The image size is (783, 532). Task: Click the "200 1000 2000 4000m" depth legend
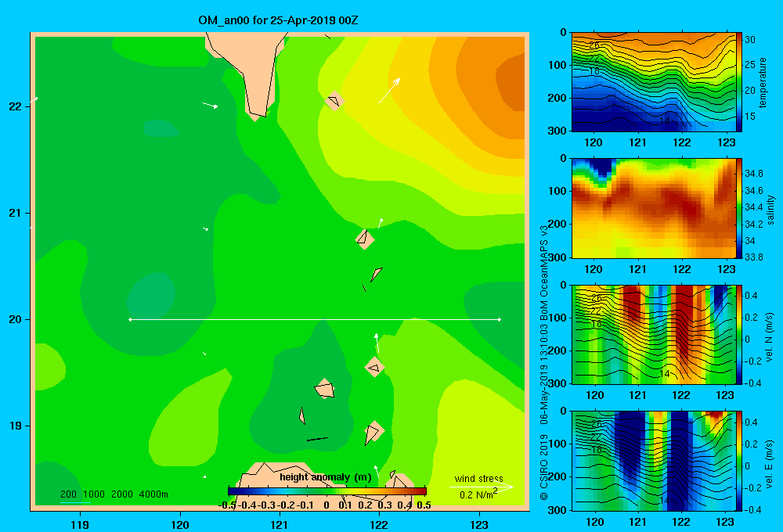[114, 494]
